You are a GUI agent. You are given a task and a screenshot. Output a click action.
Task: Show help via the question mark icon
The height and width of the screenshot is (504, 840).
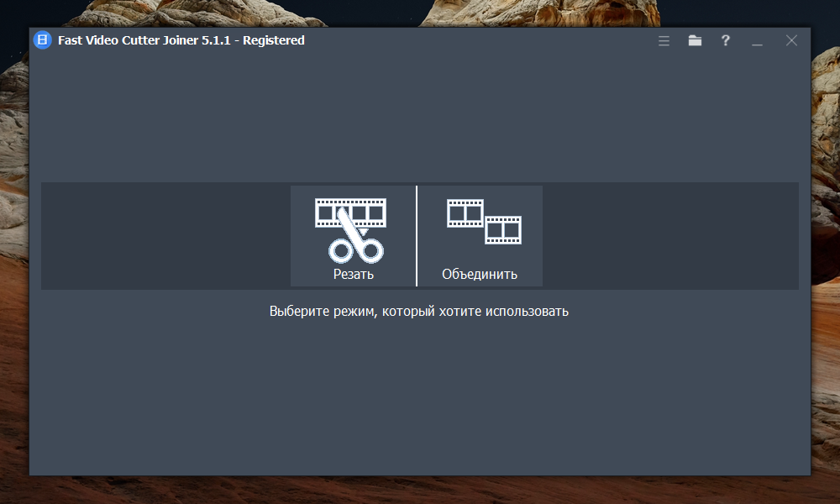[x=726, y=40]
